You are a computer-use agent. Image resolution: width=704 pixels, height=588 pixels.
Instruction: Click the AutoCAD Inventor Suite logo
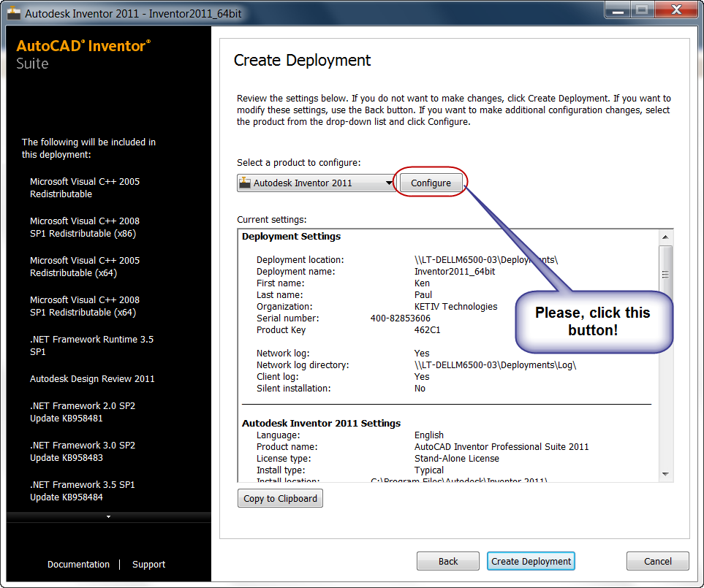[x=83, y=53]
